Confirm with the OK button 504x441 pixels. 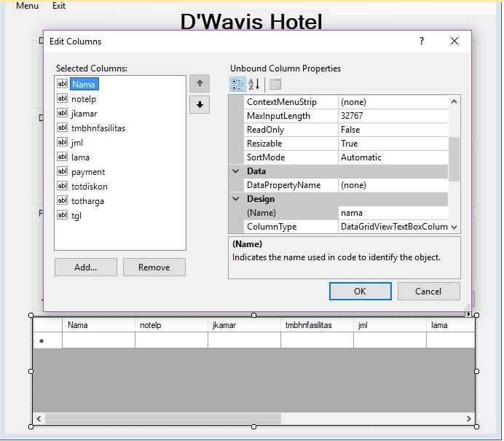pyautogui.click(x=360, y=291)
